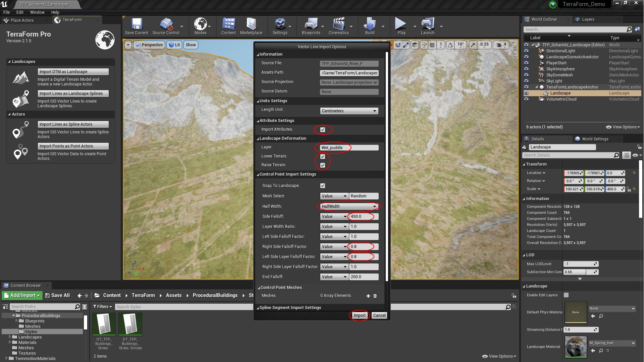Toggle viewport surface snapping icon

(x=424, y=45)
